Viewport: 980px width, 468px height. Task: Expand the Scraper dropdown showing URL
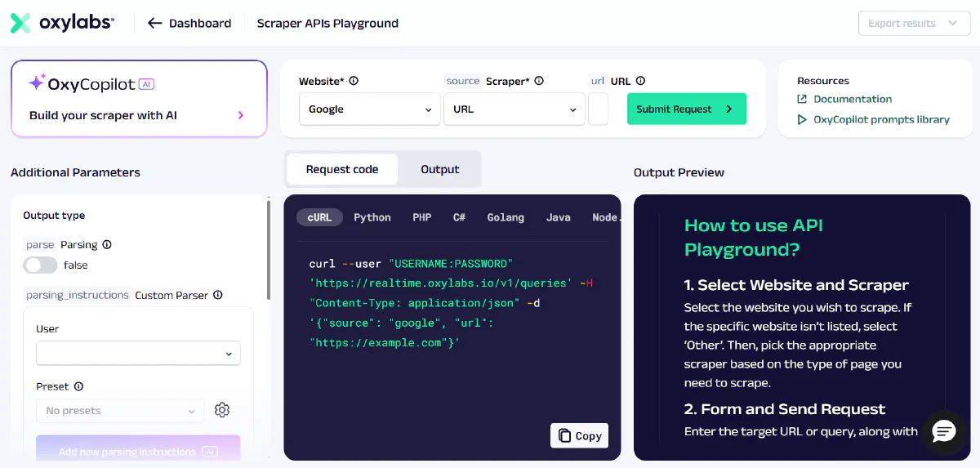pos(514,109)
